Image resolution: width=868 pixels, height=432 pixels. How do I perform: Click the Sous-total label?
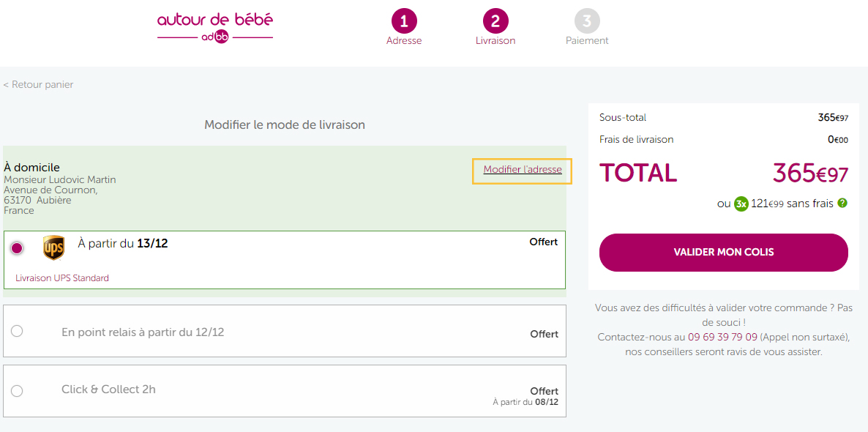point(623,117)
